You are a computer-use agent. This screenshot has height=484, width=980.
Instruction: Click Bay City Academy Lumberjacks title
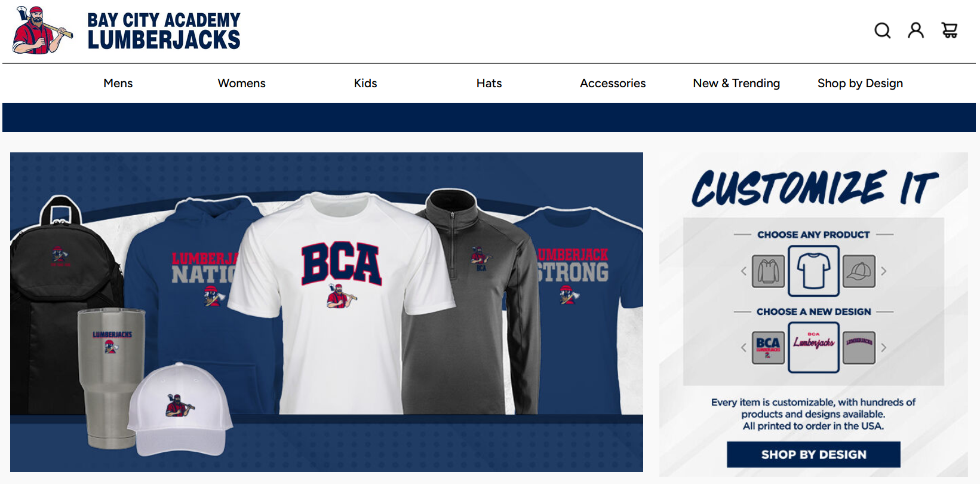[x=164, y=30]
